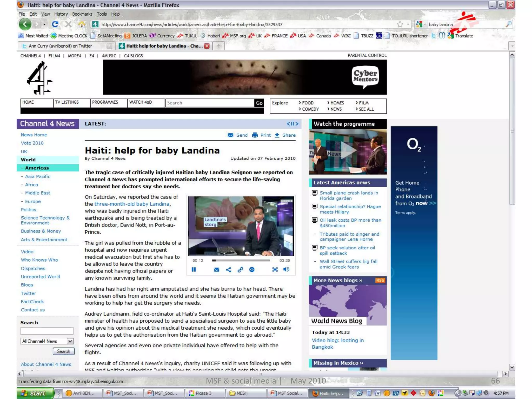Enter fullscreen on the video player
The width and height of the screenshot is (532, 399).
tap(275, 270)
